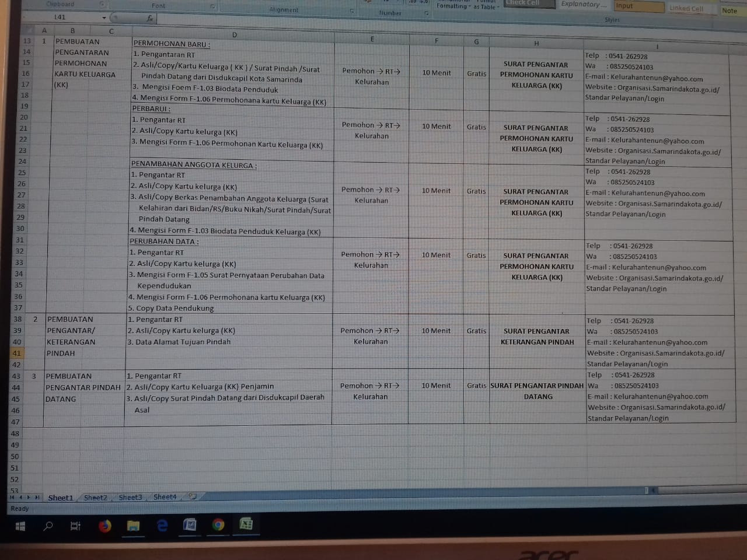Switch to the Sheet4 tab
This screenshot has height=560, width=747.
[165, 497]
